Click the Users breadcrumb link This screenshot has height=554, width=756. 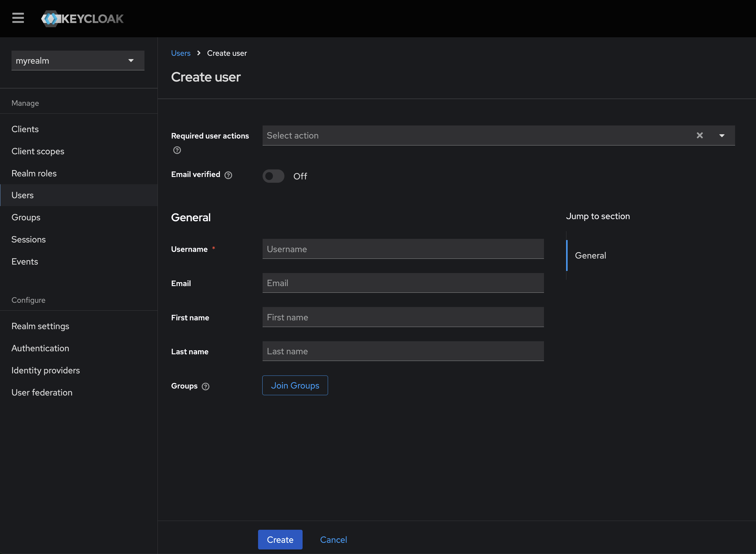[x=181, y=53]
